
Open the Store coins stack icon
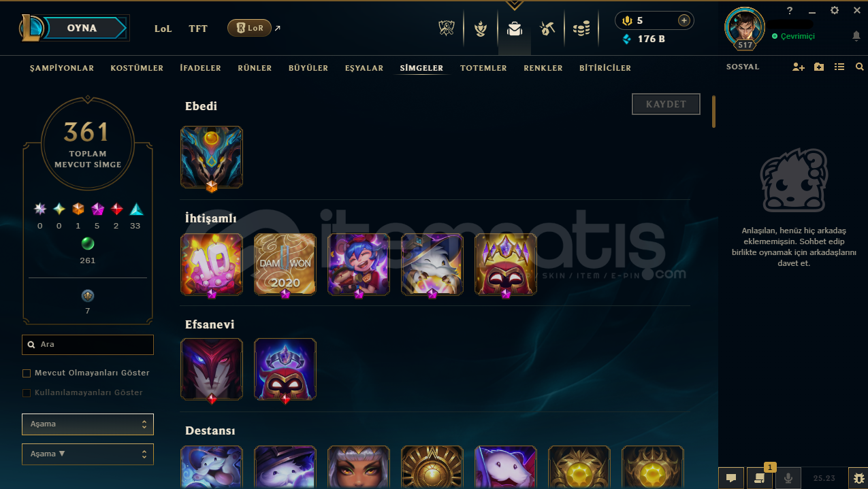coord(581,29)
